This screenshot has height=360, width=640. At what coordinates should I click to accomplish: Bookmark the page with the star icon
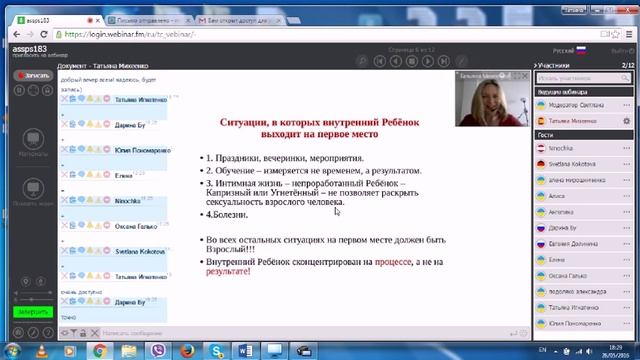[x=616, y=34]
